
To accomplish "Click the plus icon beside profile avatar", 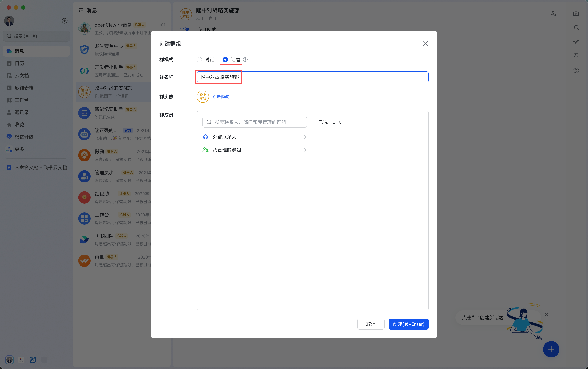I will 64,21.
